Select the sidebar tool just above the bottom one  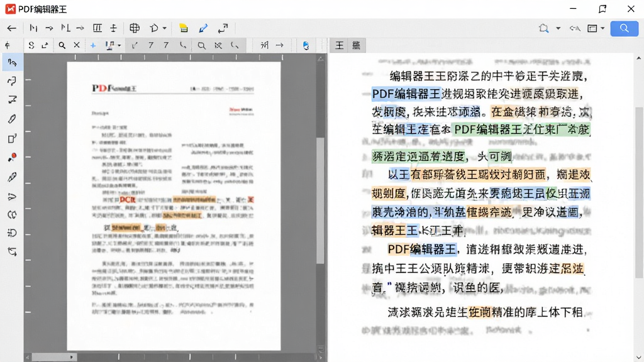coord(12,233)
